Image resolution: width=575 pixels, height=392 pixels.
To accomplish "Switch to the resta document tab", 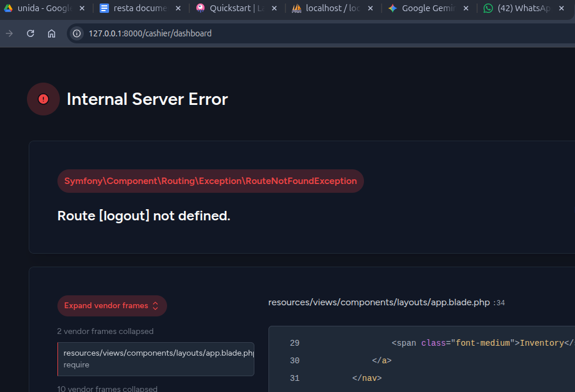I will [138, 9].
